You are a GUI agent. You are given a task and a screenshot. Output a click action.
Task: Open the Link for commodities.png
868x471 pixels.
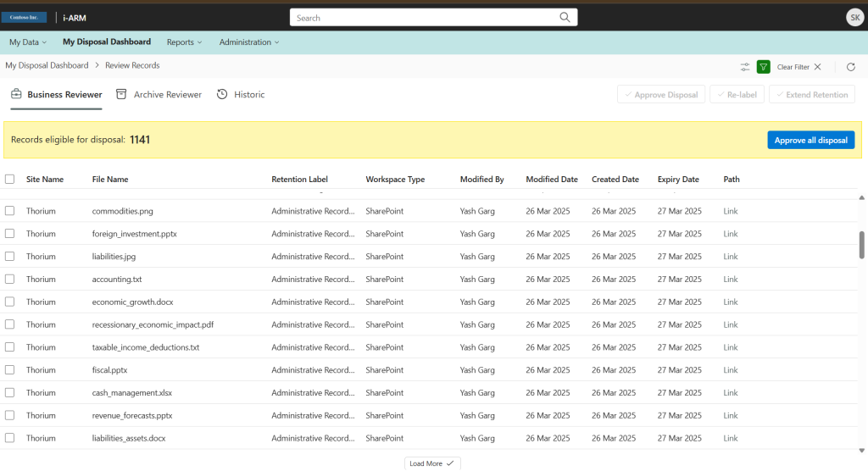(730, 211)
